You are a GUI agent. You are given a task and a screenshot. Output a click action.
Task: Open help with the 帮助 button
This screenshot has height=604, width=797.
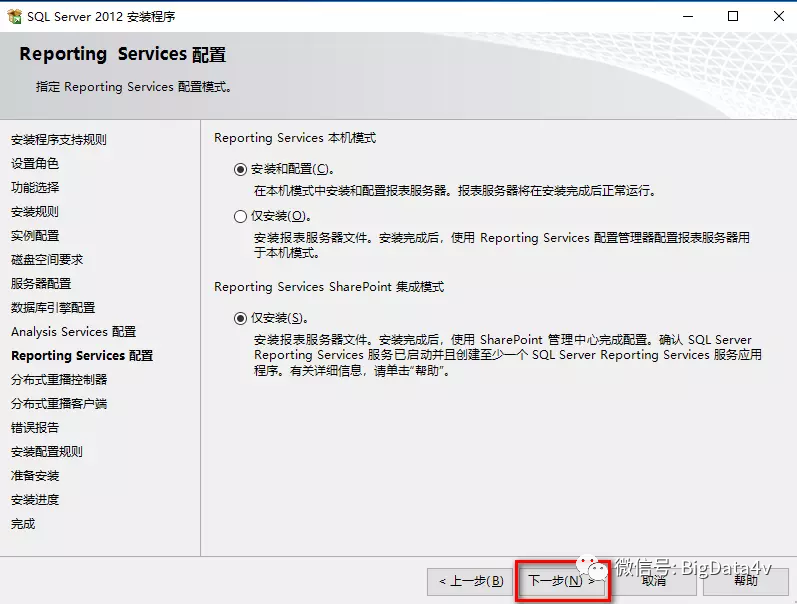(x=746, y=581)
